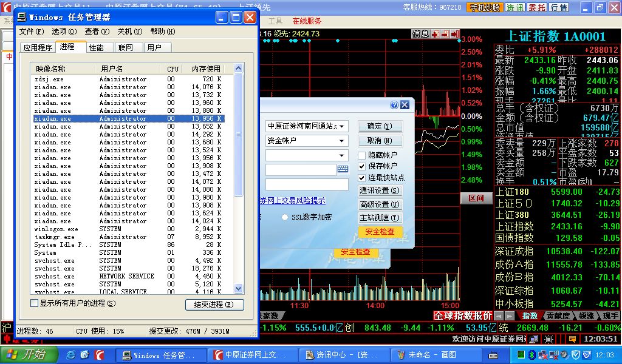Open the 查看 menu in Task Manager
Image resolution: width=622 pixels, height=364 pixels.
[91, 32]
